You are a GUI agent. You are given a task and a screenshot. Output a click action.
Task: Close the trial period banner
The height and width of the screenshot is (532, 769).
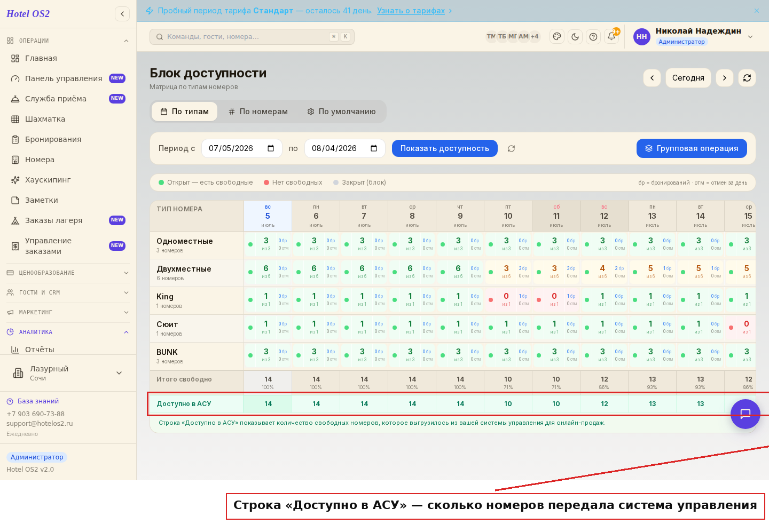(x=757, y=11)
